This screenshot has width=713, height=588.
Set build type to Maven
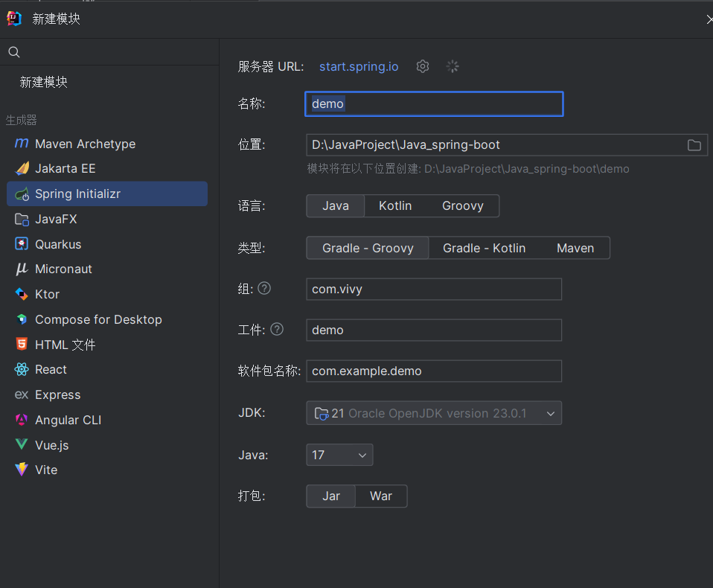[x=575, y=248]
